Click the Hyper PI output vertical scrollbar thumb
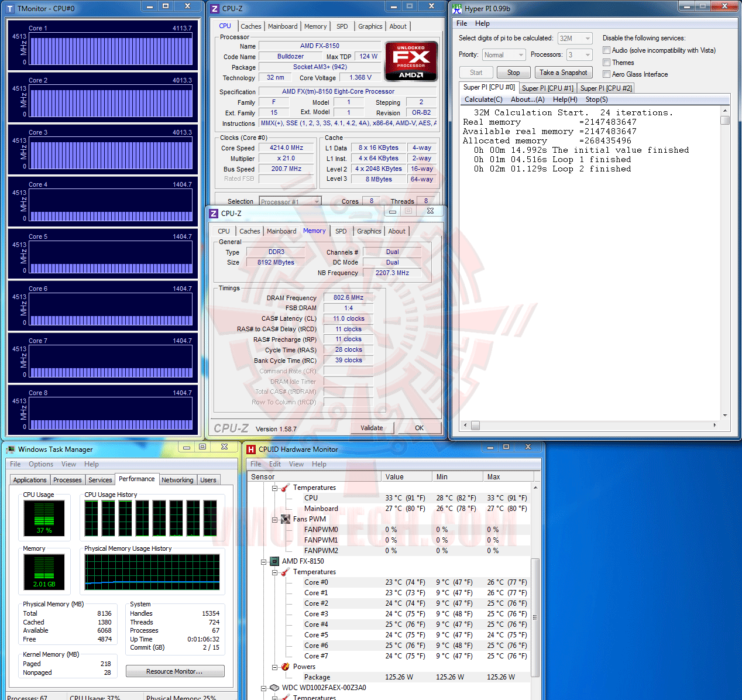The height and width of the screenshot is (700, 742). click(725, 121)
